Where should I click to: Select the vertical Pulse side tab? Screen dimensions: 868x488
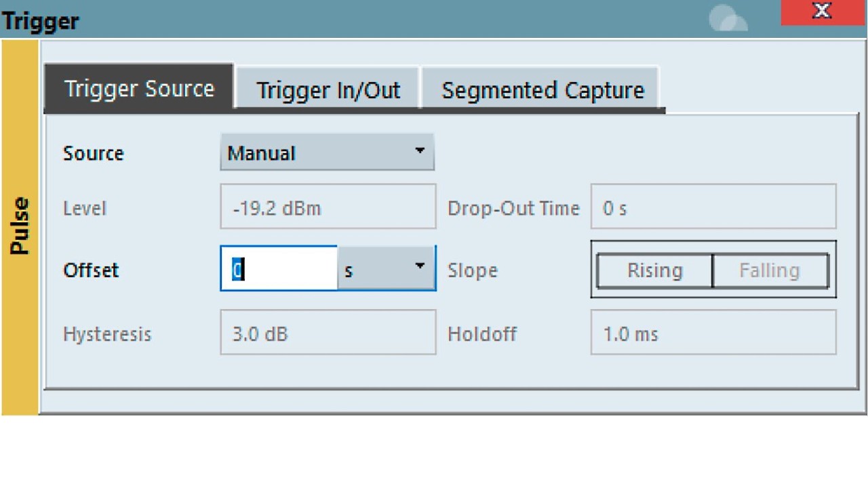pyautogui.click(x=20, y=226)
